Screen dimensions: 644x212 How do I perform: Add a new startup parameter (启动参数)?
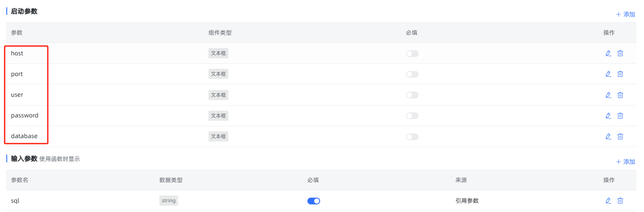[x=625, y=14]
